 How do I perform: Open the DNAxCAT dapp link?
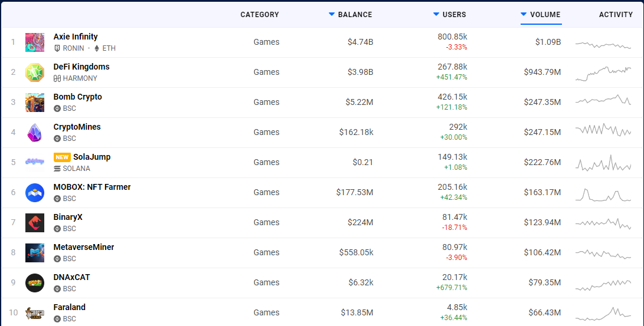(x=71, y=277)
